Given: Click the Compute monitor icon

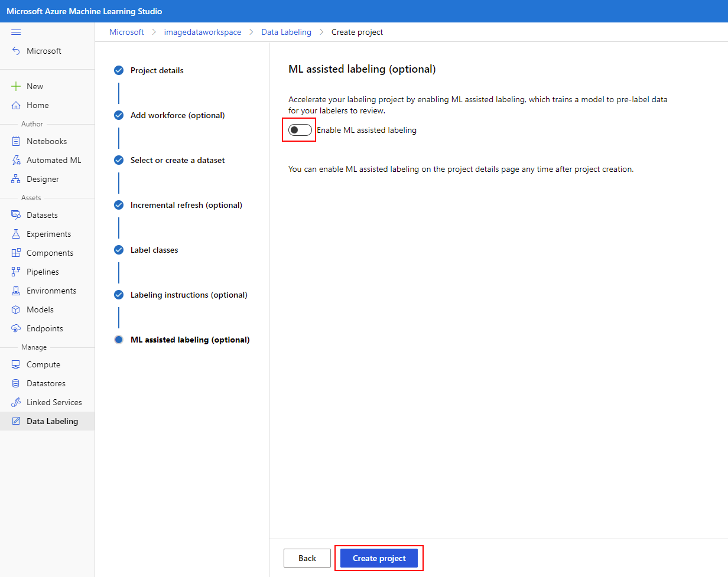Looking at the screenshot, I should [16, 364].
